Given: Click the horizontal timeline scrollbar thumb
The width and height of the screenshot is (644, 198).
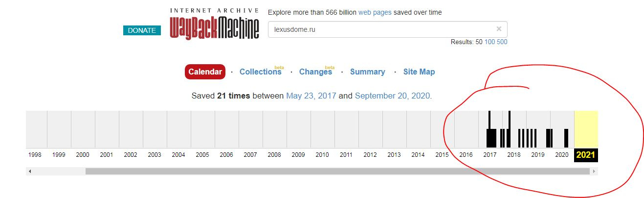Looking at the screenshot, I should (x=337, y=172).
